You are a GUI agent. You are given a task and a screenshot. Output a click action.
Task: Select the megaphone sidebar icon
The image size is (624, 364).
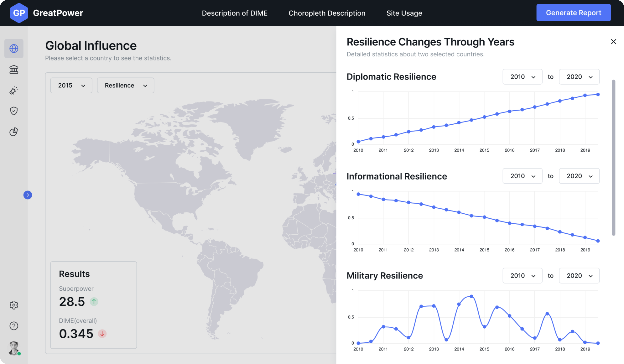click(14, 90)
